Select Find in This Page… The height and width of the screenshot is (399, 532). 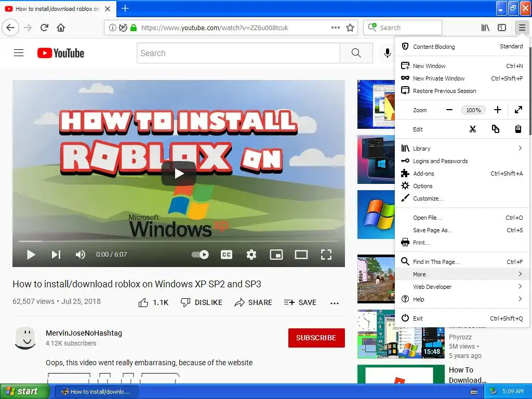462,262
